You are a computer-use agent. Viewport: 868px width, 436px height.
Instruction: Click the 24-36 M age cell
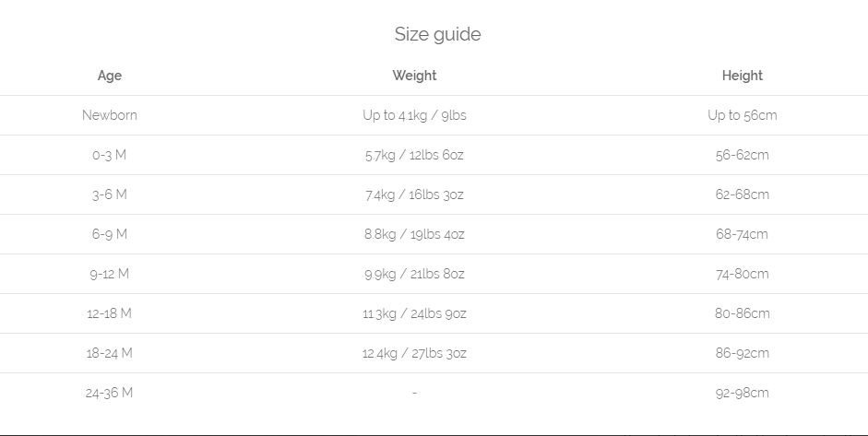click(110, 393)
